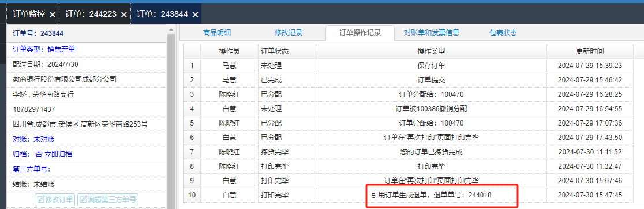Click 对账：未对账 text
This screenshot has height=209, width=644.
click(33, 139)
